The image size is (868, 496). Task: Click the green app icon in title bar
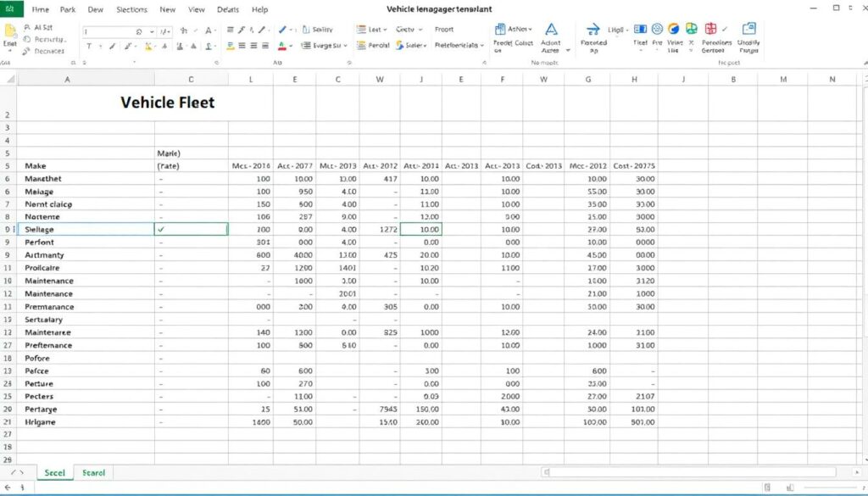point(11,8)
